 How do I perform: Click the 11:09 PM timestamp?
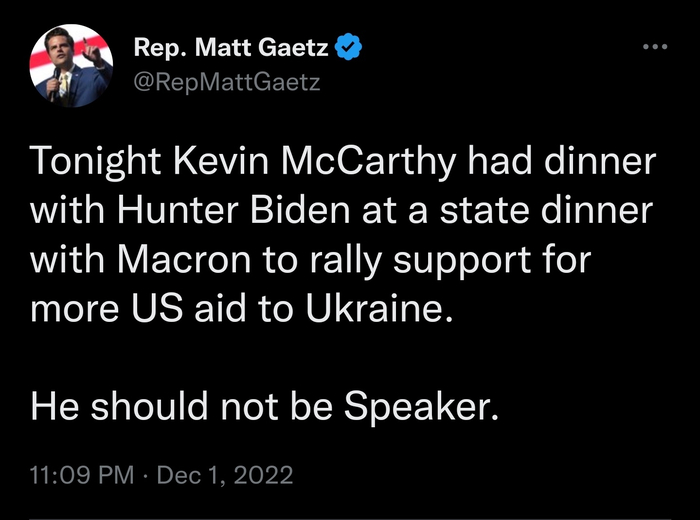[x=83, y=474]
